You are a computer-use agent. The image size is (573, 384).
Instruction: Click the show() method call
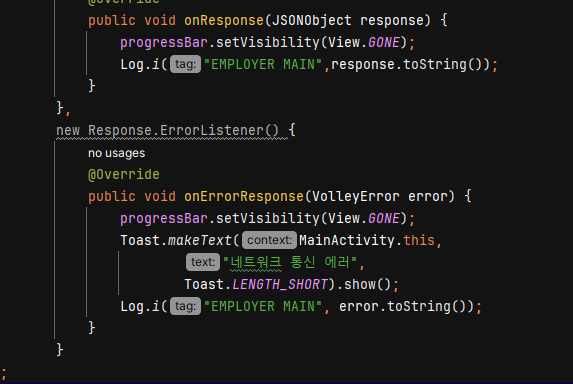tap(368, 284)
